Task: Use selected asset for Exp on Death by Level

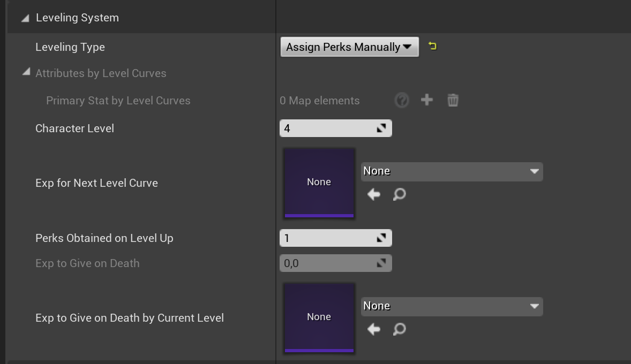Action: pyautogui.click(x=374, y=329)
